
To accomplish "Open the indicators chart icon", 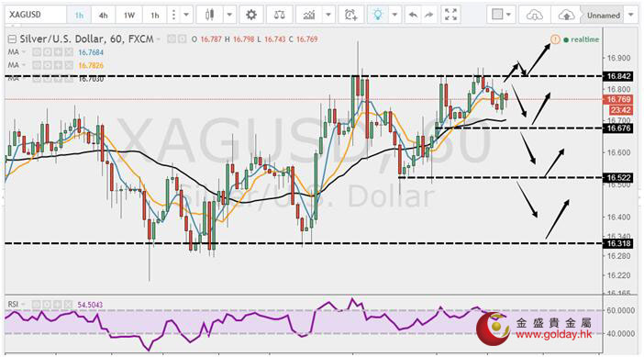I will click(309, 16).
